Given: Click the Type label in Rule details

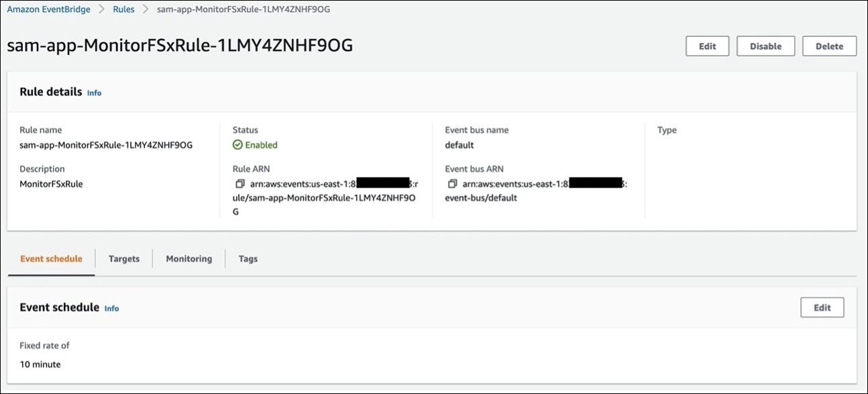Looking at the screenshot, I should [x=667, y=130].
